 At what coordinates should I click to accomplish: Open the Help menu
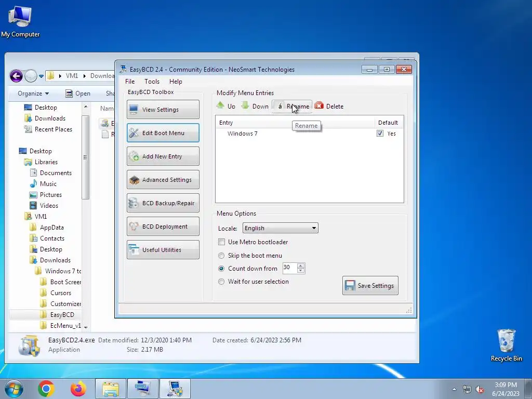coord(176,82)
